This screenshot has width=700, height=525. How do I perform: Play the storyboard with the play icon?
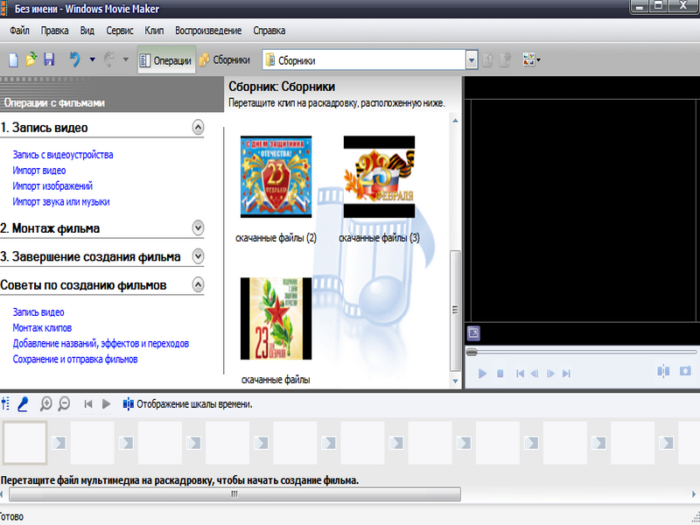[106, 404]
